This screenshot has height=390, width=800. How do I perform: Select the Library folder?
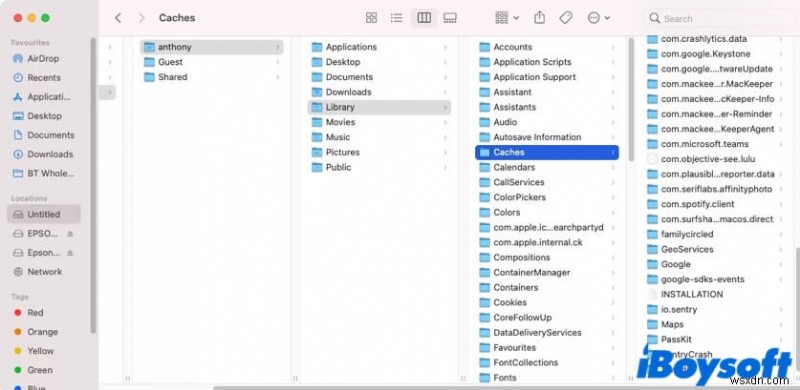point(379,107)
